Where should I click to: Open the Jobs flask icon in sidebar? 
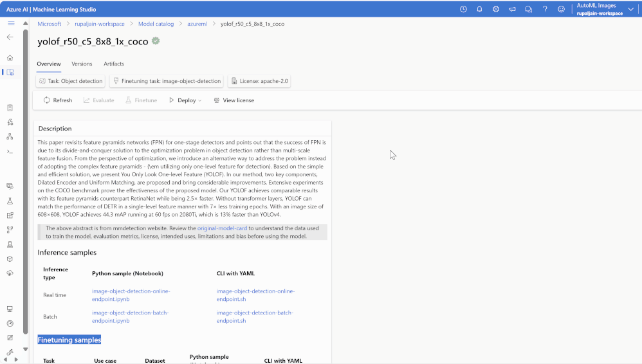[10, 201]
